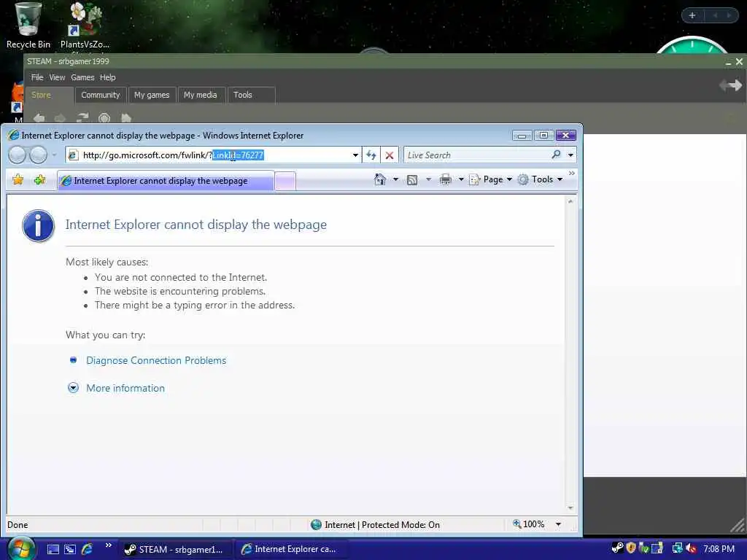
Task: Click Show Desktop quick launch icon
Action: coord(53,550)
